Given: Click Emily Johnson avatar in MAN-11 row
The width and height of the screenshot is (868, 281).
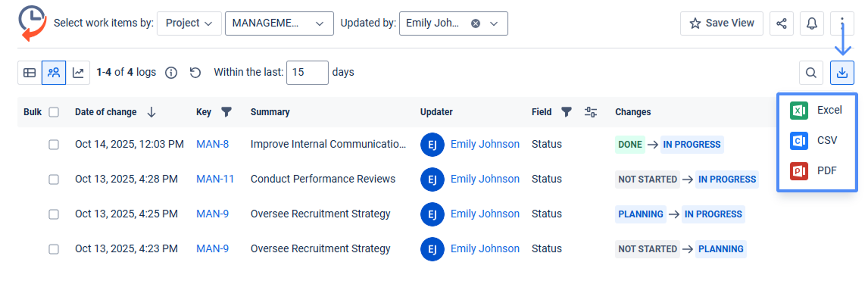Looking at the screenshot, I should pyautogui.click(x=432, y=180).
